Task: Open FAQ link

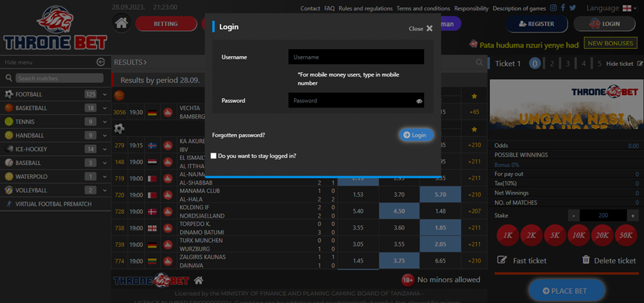Action: (x=330, y=8)
